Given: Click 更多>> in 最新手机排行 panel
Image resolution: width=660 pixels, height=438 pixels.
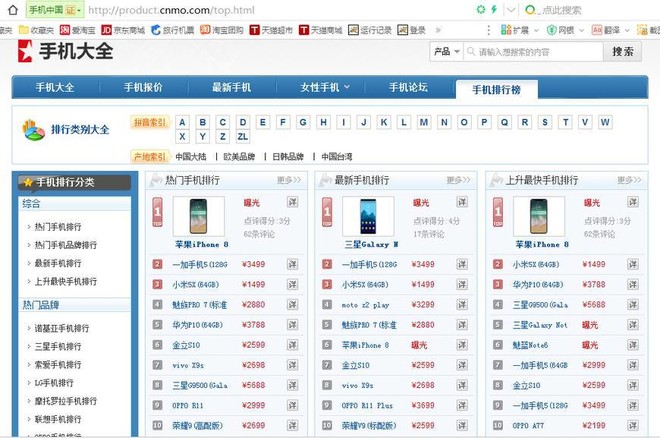Looking at the screenshot, I should pyautogui.click(x=458, y=180).
